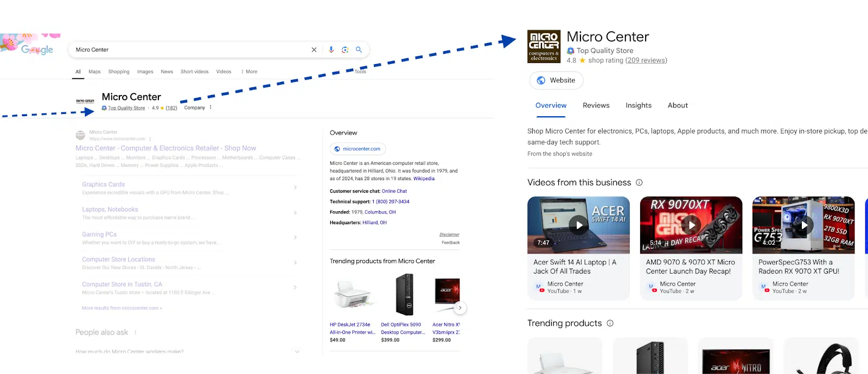The image size is (868, 374).
Task: Open the (182) ratings link
Action: point(171,108)
